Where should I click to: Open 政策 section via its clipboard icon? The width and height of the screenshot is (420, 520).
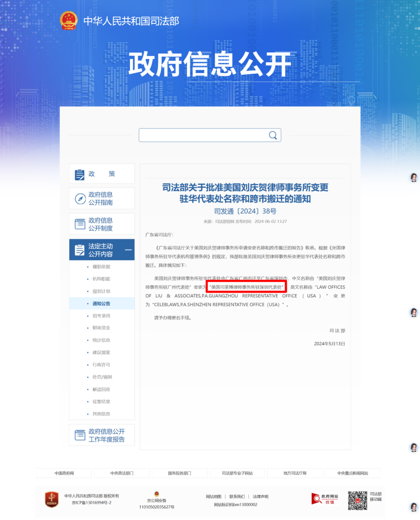pos(80,174)
